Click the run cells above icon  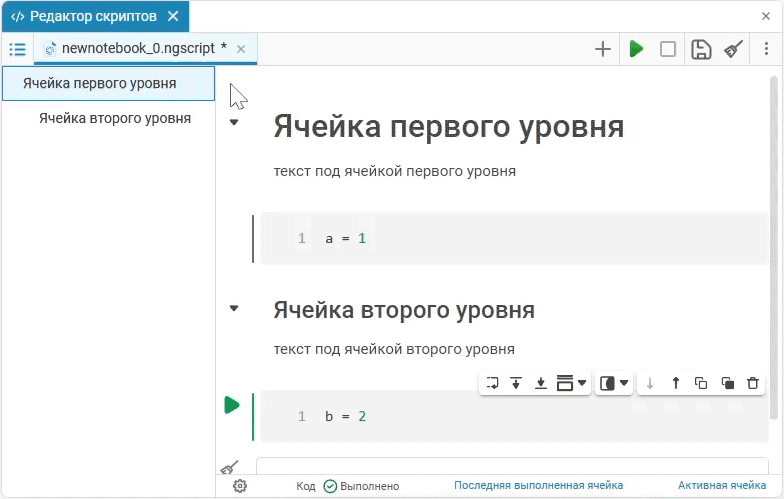click(516, 384)
